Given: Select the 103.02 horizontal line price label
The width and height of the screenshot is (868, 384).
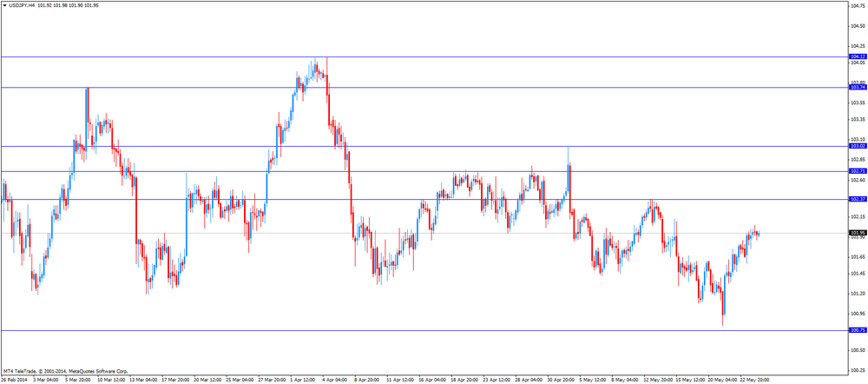Looking at the screenshot, I should tap(858, 146).
